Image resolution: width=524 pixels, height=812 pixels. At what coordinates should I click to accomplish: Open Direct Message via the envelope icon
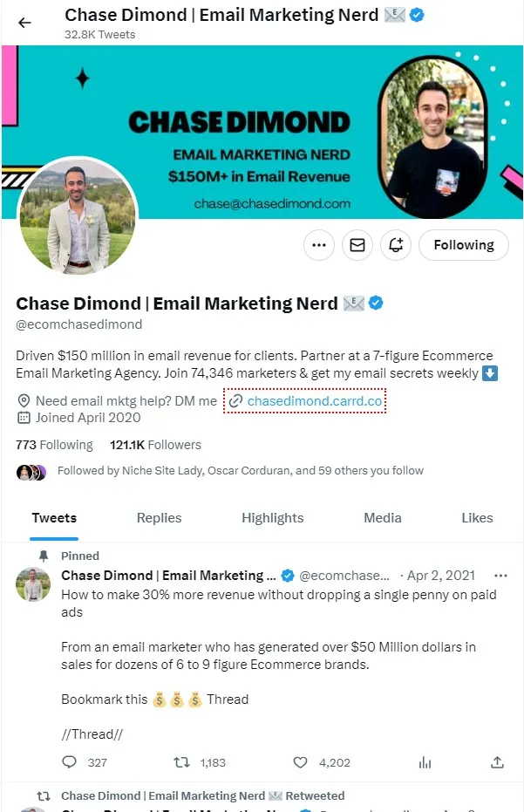[357, 245]
